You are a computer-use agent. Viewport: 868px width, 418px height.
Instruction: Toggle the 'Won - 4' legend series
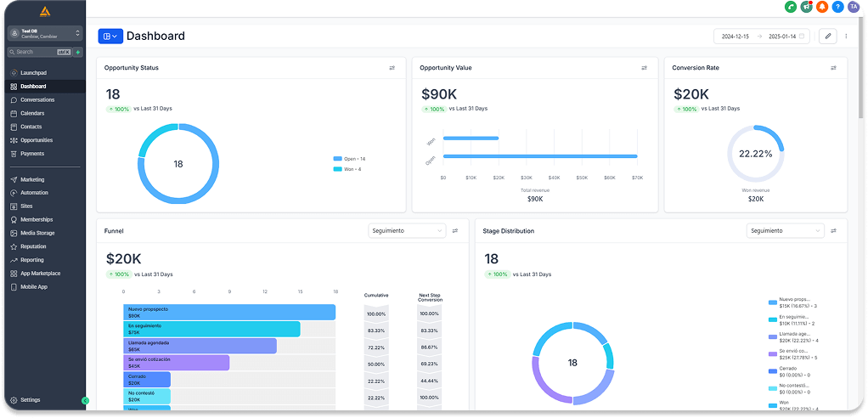347,169
